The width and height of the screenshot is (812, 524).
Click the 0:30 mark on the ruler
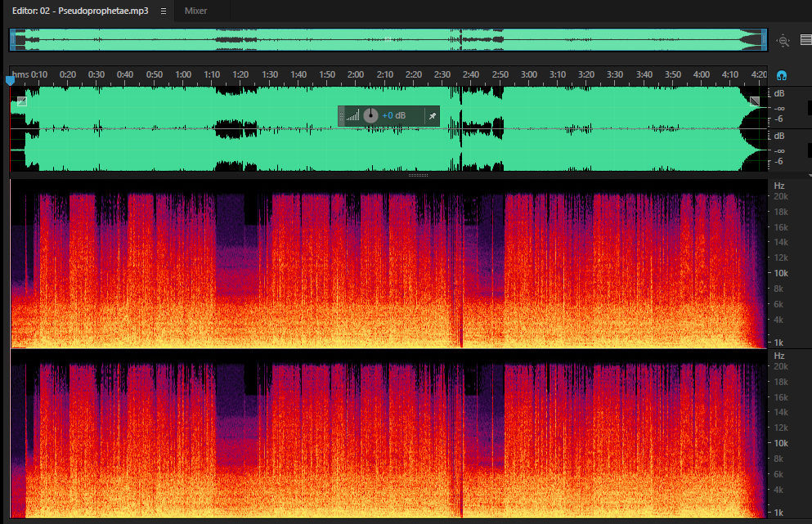coord(96,74)
